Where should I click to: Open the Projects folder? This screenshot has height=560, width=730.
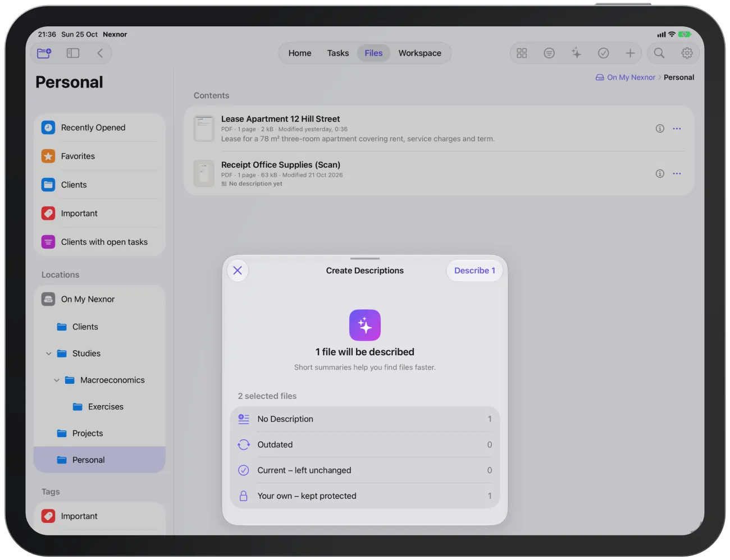pos(99,434)
